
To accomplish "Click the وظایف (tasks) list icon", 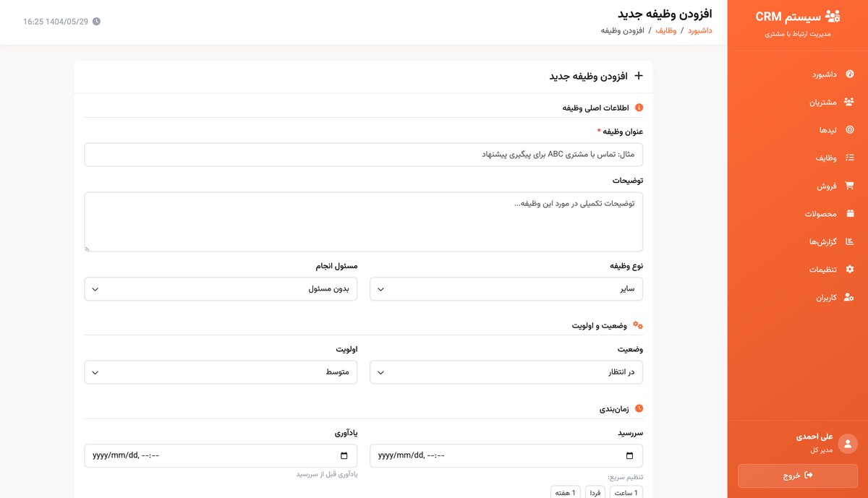I will (851, 158).
